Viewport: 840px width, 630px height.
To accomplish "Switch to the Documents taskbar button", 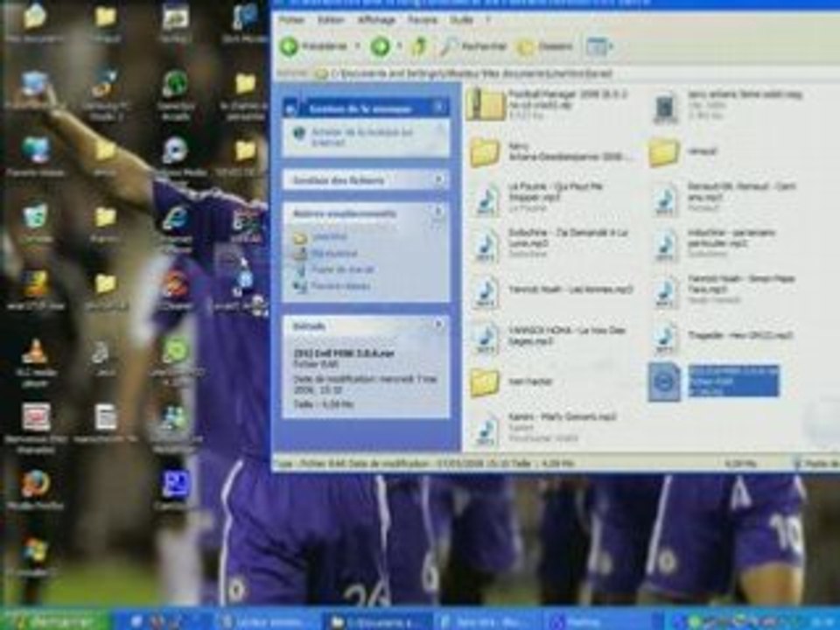I will click(376, 622).
